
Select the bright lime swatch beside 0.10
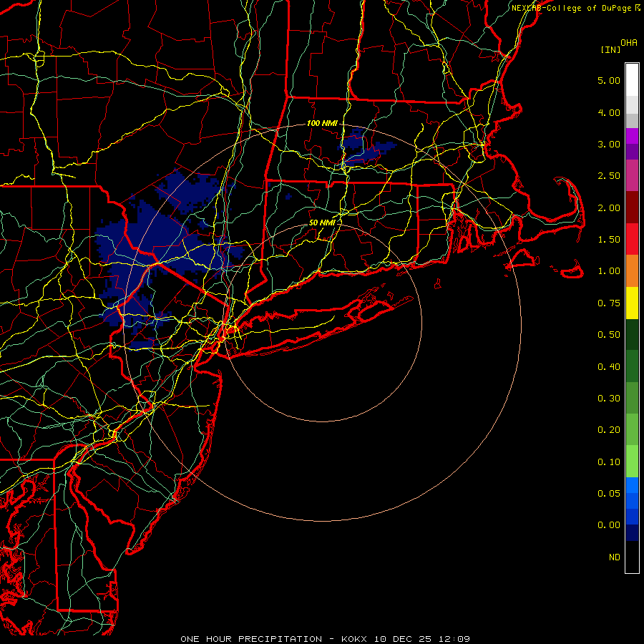pos(632,462)
